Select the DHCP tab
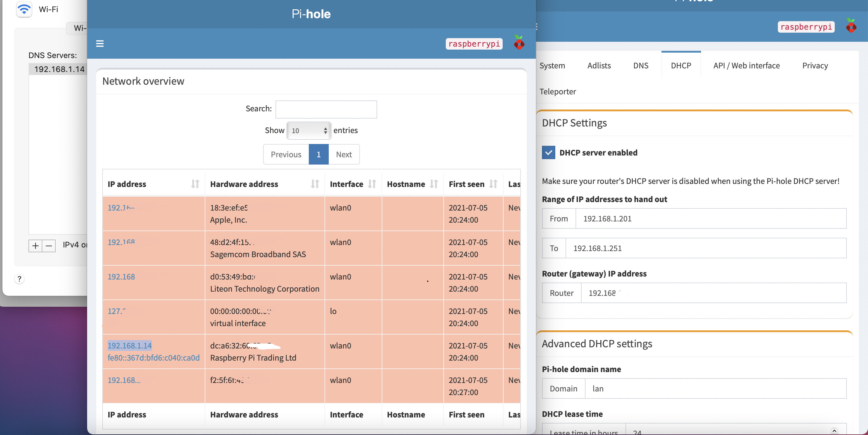This screenshot has width=868, height=435. click(681, 66)
